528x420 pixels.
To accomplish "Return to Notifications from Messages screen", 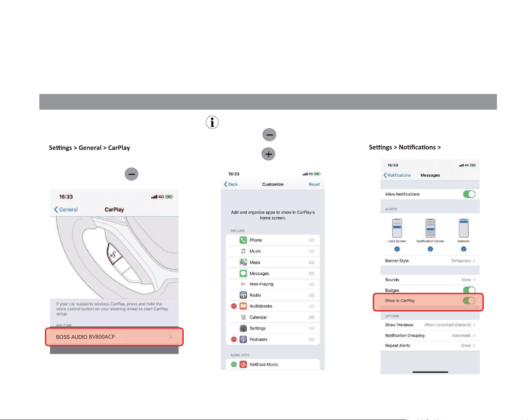I will click(397, 175).
